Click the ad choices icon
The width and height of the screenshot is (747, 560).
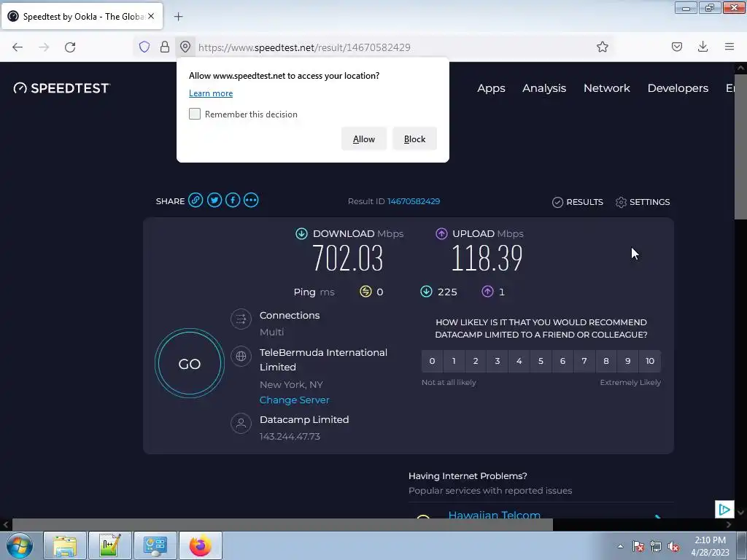[724, 510]
